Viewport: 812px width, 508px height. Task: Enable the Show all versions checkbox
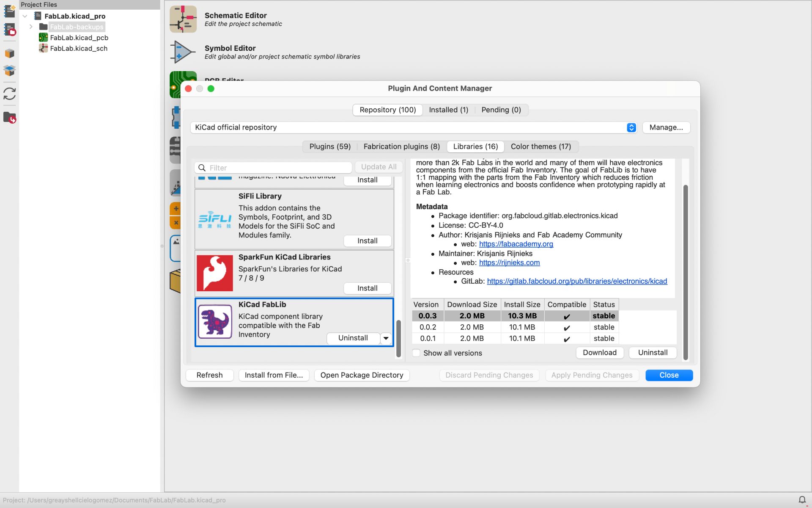pos(417,353)
